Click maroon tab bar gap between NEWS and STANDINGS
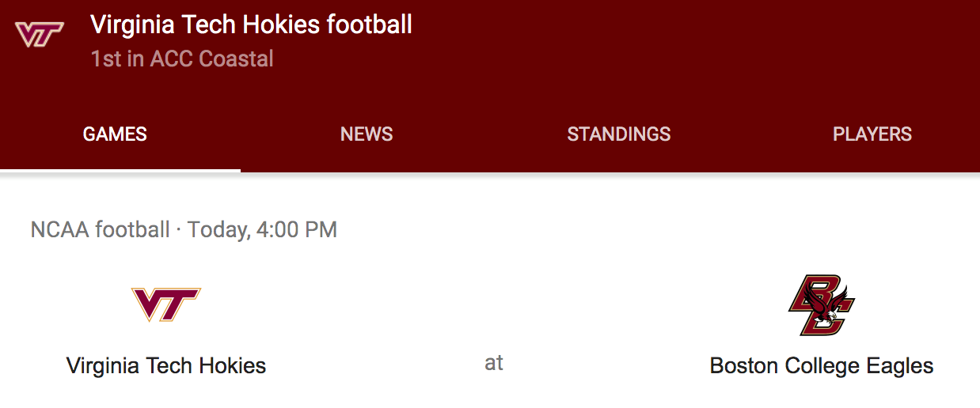Screen dimensions: 980x408 tap(480, 134)
